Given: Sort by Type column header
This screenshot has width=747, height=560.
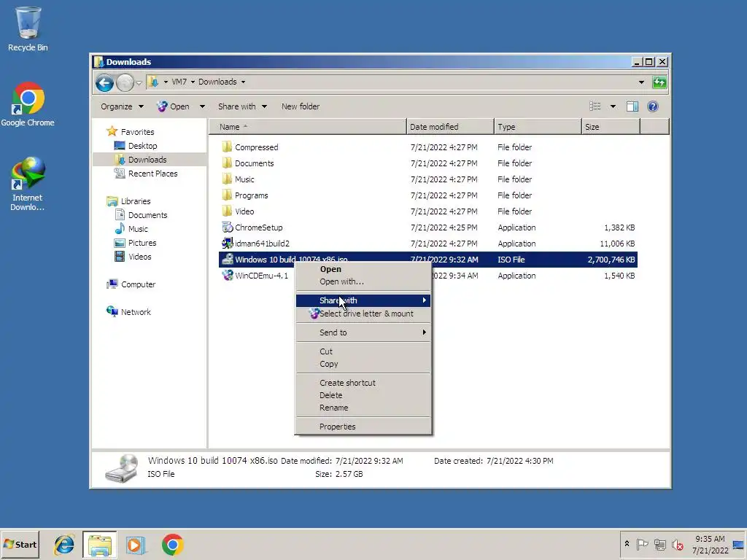Looking at the screenshot, I should [538, 127].
